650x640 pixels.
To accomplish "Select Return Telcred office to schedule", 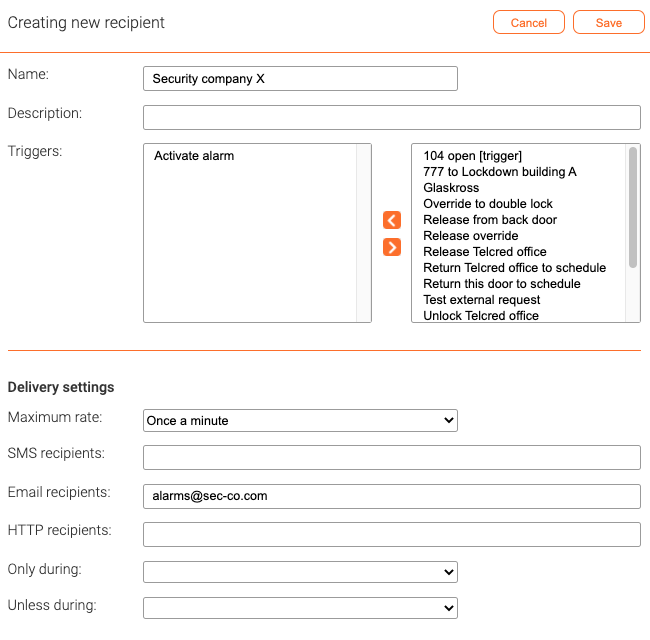I will [x=514, y=268].
